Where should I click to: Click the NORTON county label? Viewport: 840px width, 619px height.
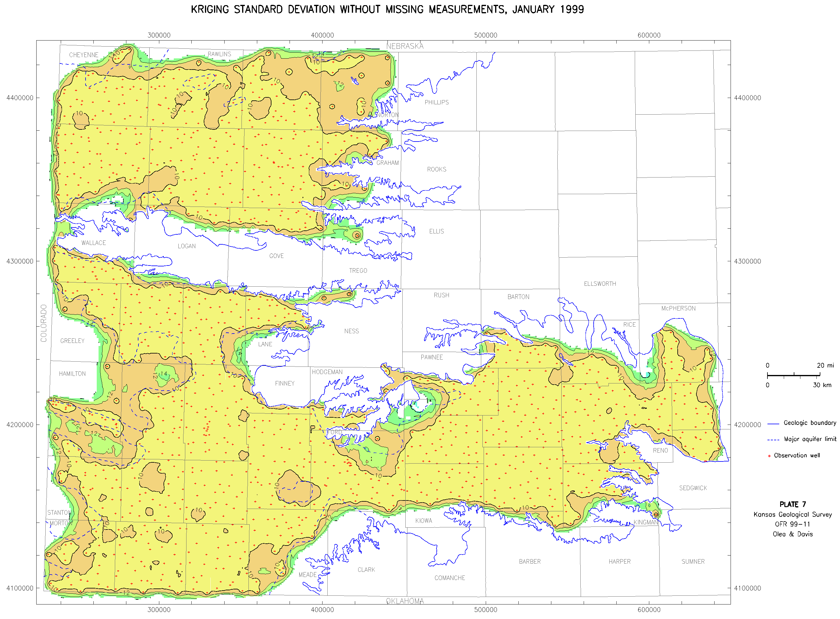click(387, 115)
